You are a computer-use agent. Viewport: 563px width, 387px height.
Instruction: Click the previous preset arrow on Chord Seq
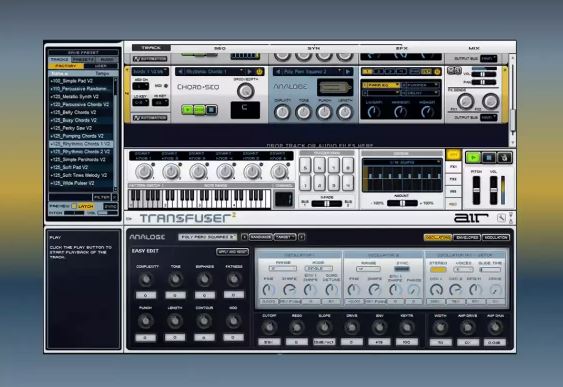tap(181, 71)
